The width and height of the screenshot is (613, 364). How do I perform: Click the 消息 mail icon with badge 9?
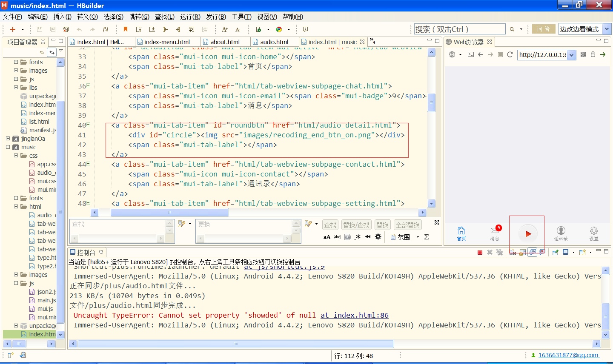pyautogui.click(x=495, y=231)
